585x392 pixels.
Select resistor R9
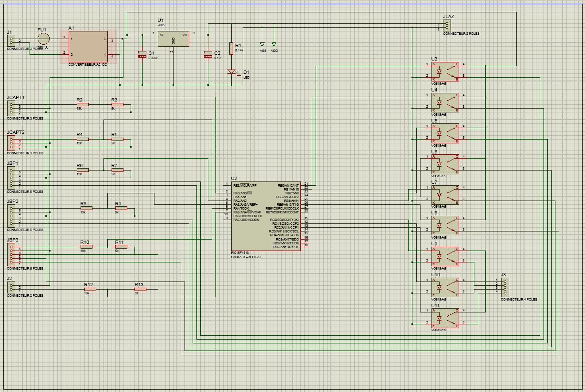121,208
